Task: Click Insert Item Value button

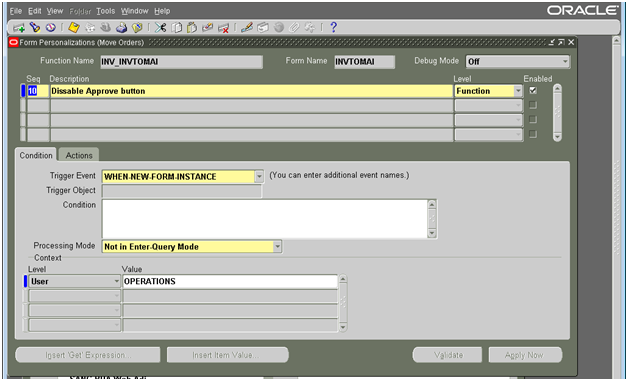Action: (228, 355)
